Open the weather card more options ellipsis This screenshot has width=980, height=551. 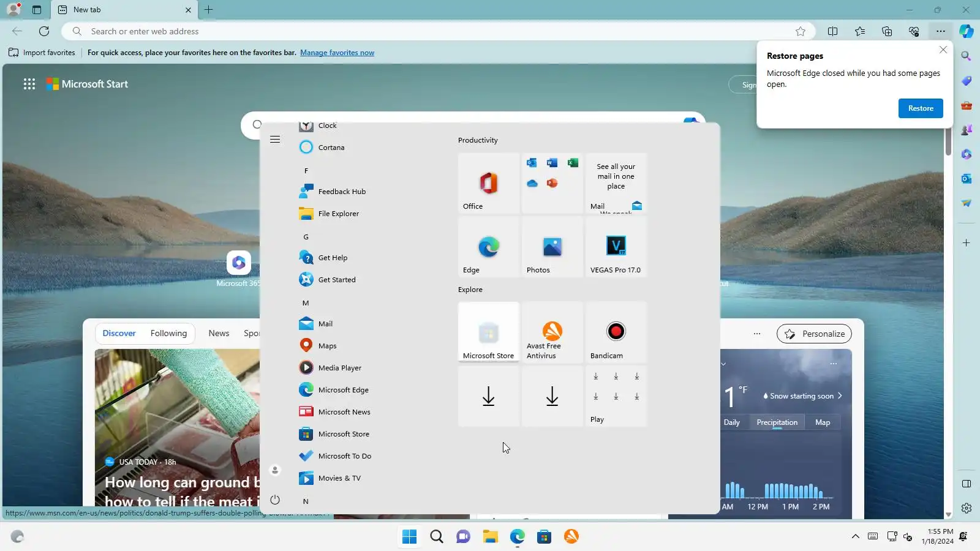point(833,364)
